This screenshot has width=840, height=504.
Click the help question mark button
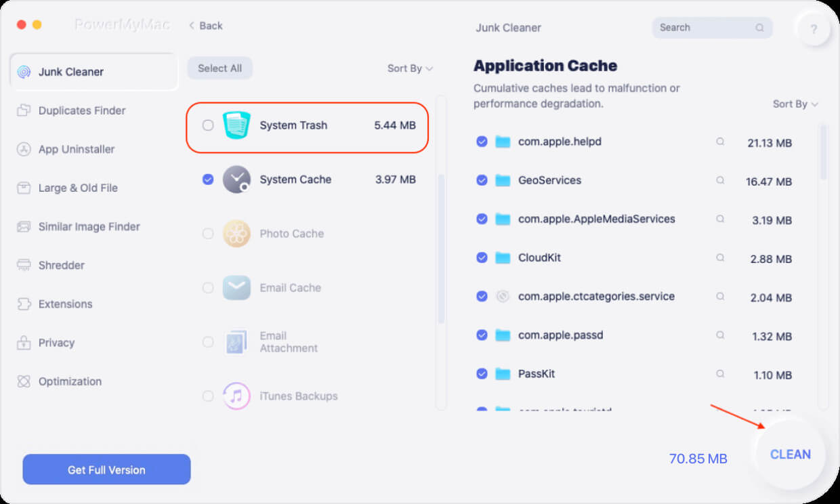point(814,29)
